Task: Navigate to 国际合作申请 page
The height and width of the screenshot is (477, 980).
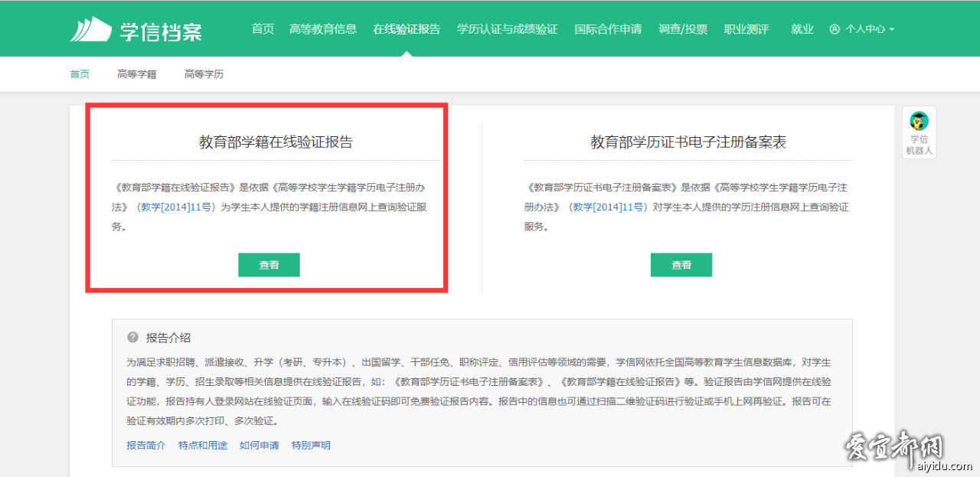Action: click(608, 29)
